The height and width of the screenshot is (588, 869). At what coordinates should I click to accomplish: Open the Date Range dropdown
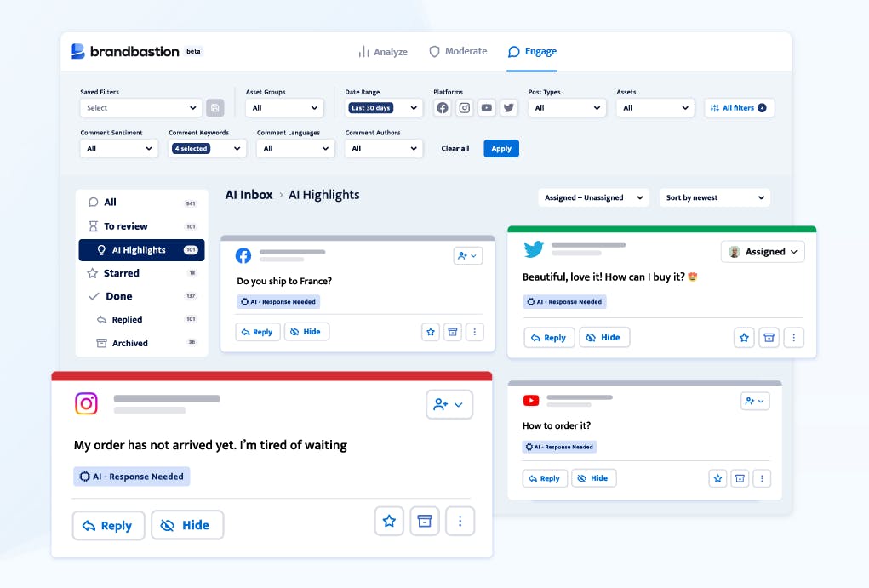pos(384,107)
